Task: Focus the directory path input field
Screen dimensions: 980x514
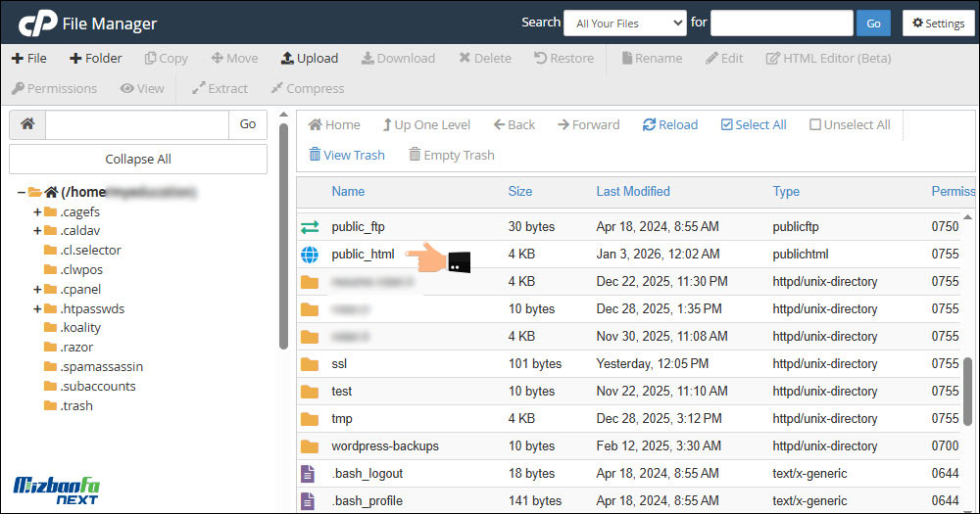Action: [137, 124]
